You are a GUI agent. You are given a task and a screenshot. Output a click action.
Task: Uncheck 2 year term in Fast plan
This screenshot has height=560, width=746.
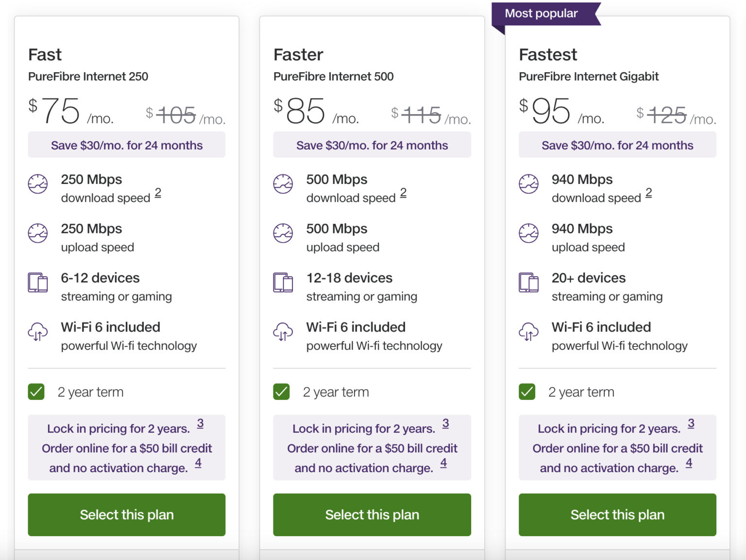[36, 392]
